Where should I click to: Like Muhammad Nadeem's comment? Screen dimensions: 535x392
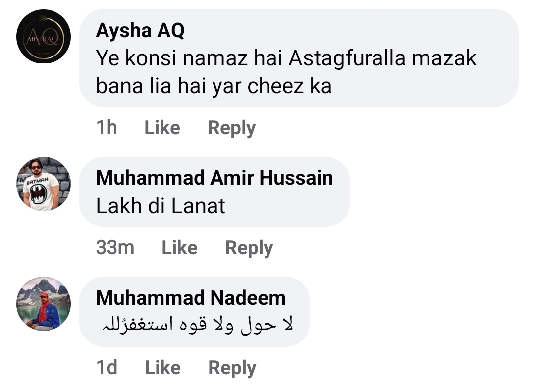(163, 367)
